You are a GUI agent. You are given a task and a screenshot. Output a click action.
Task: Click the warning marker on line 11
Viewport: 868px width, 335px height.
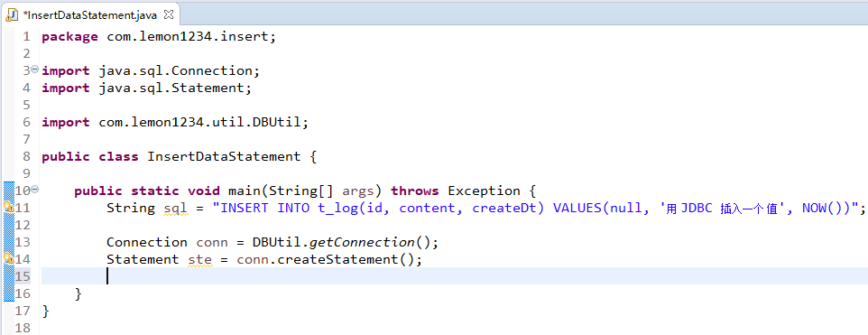8,207
